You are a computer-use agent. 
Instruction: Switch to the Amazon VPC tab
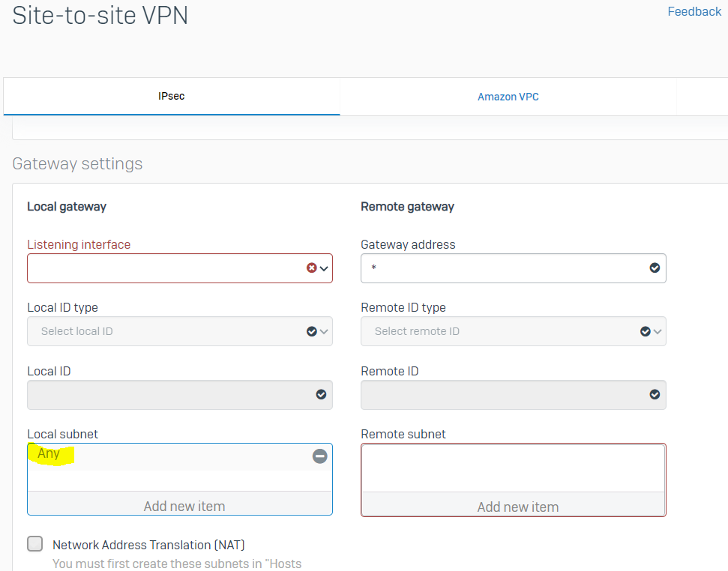508,97
